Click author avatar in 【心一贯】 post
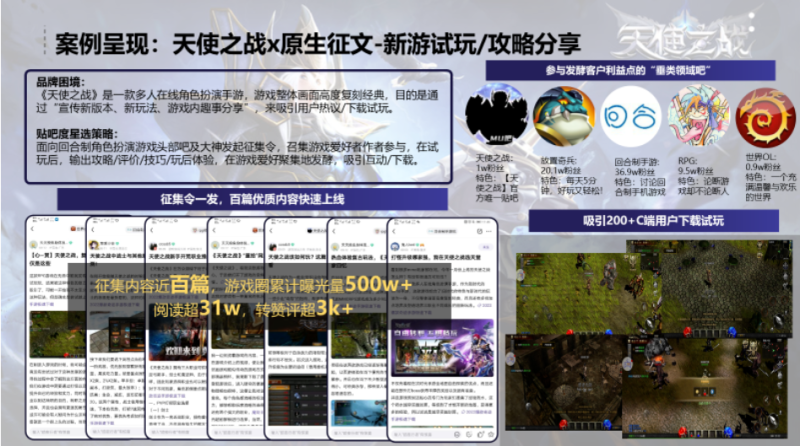 click(34, 245)
